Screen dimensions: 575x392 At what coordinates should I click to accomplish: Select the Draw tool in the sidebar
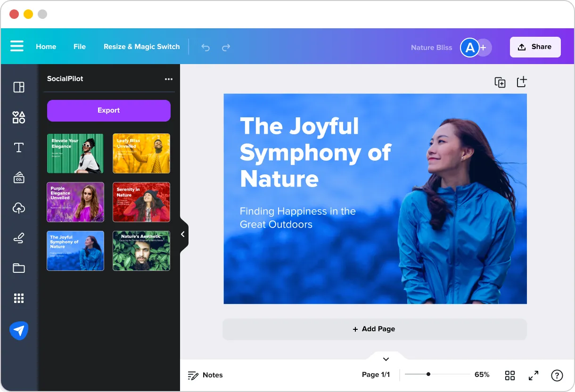19,238
